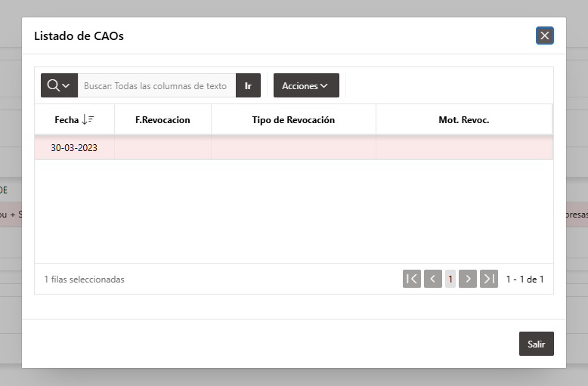Jump to last page icon

point(489,279)
